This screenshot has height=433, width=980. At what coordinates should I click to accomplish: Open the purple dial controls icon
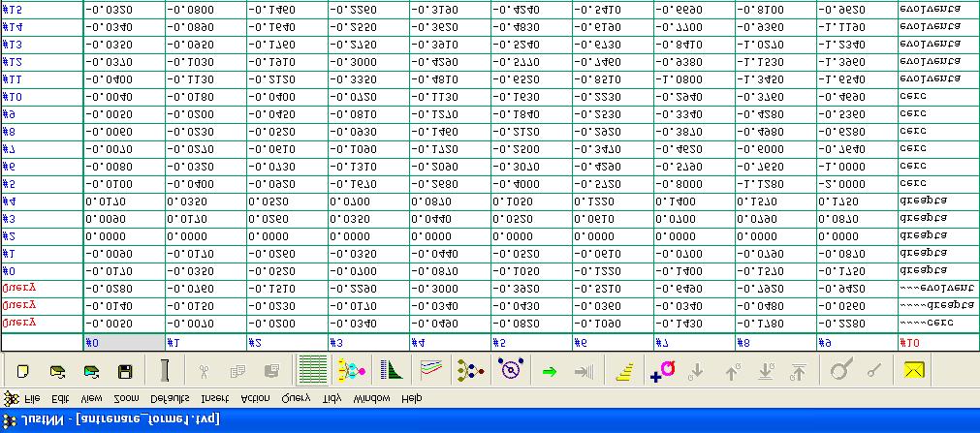[511, 370]
